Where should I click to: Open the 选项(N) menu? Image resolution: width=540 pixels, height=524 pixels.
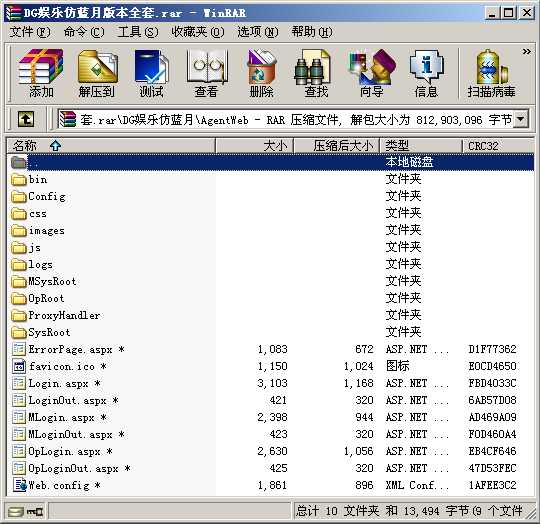[x=258, y=32]
